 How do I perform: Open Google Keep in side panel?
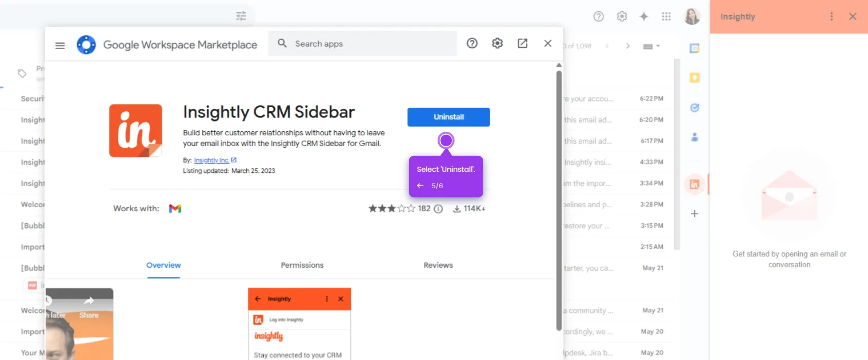[695, 78]
